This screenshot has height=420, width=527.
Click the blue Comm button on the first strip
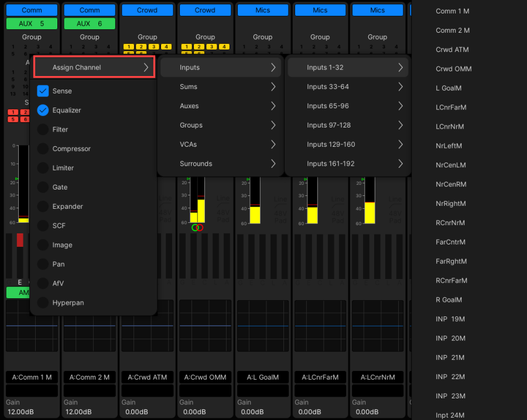(32, 9)
